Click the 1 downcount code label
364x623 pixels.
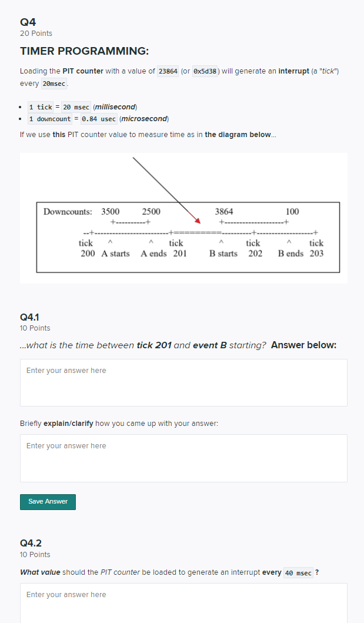pyautogui.click(x=49, y=119)
